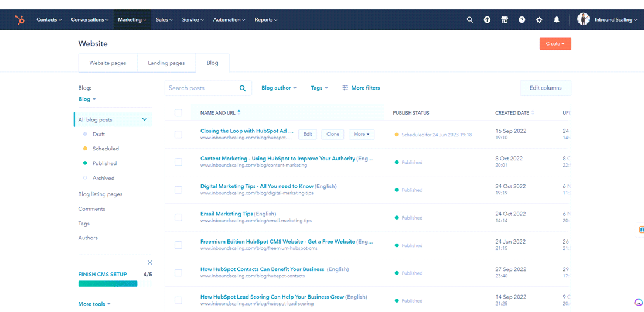Click the More filters sliders icon
The height and width of the screenshot is (312, 644).
(345, 88)
